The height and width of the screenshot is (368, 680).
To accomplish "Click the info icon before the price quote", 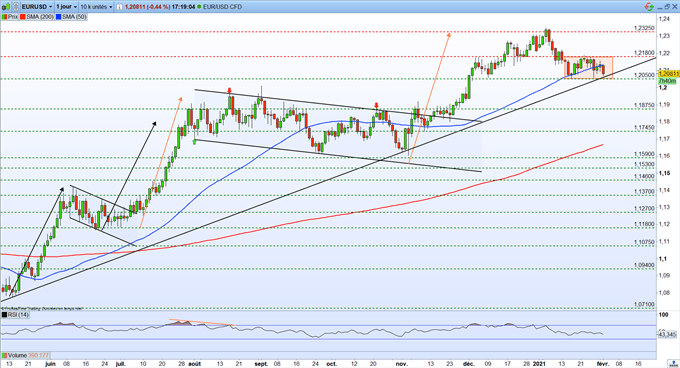I will (x=120, y=7).
